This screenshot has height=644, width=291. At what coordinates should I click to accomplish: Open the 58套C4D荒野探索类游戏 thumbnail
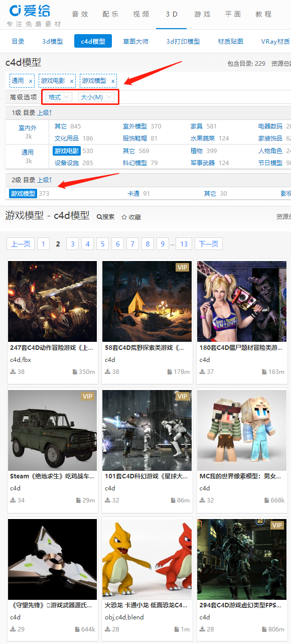point(147,301)
